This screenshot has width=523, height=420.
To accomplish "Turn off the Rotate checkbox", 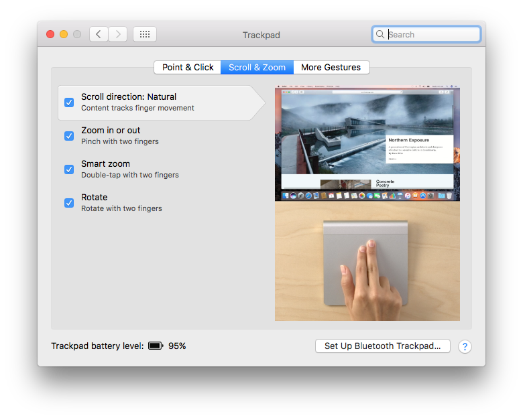I will 69,203.
